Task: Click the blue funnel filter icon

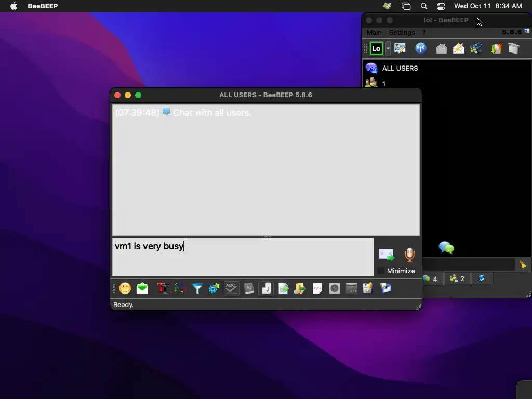Action: point(197,288)
